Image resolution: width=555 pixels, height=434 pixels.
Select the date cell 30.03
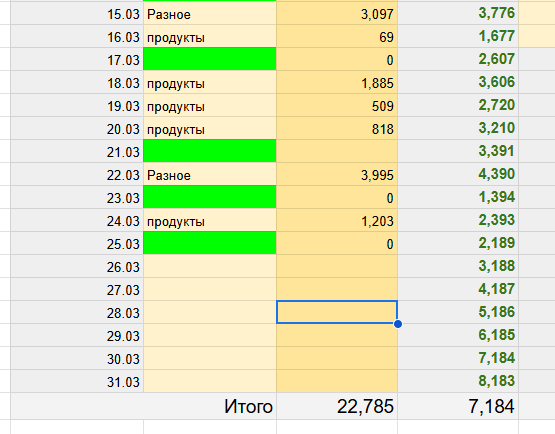(77, 359)
